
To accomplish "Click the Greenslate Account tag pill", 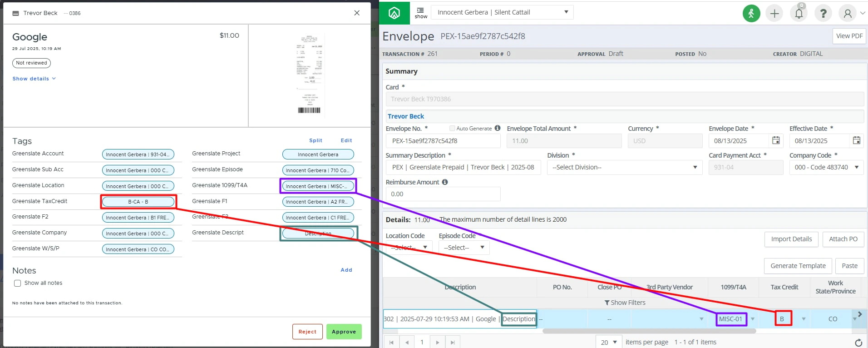I will pos(138,154).
